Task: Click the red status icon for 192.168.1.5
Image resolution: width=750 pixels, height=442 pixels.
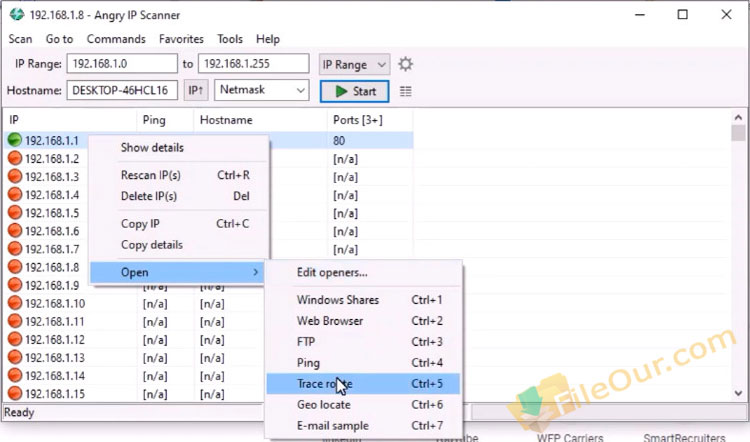Action: tap(15, 212)
